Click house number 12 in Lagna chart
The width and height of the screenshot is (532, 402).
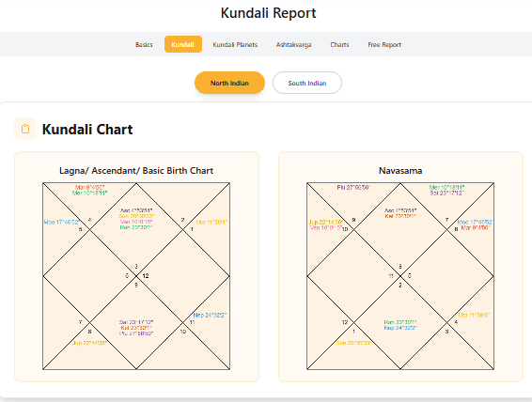coord(146,276)
